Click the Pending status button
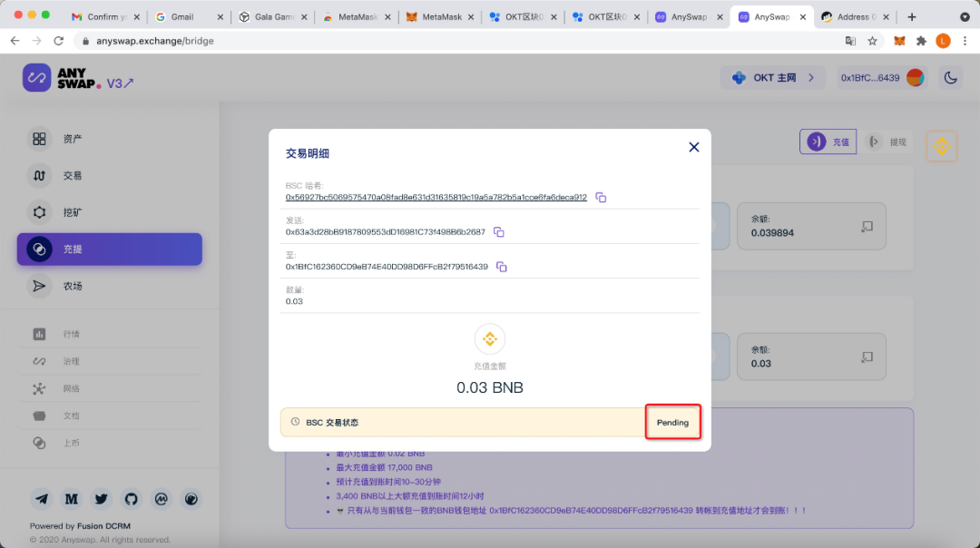Viewport: 980px width, 548px height. point(672,423)
